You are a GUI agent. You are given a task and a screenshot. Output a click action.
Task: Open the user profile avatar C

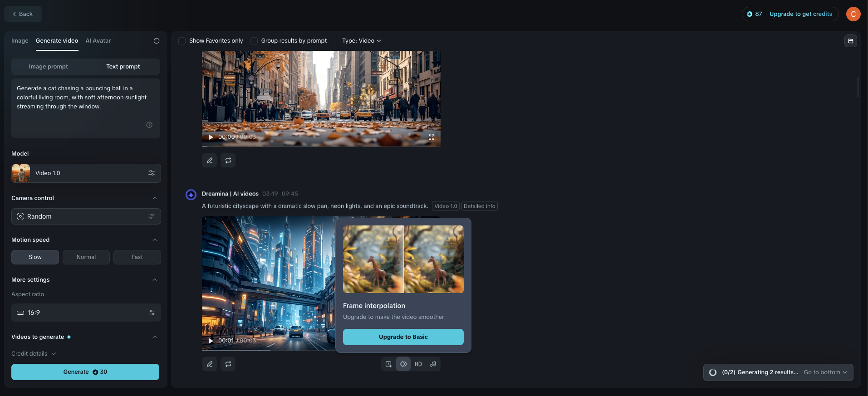click(x=853, y=14)
